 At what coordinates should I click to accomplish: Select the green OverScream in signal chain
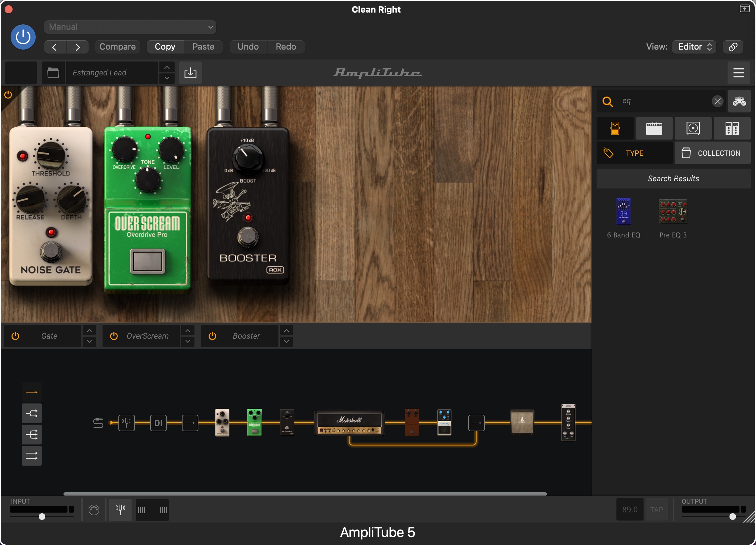(254, 422)
